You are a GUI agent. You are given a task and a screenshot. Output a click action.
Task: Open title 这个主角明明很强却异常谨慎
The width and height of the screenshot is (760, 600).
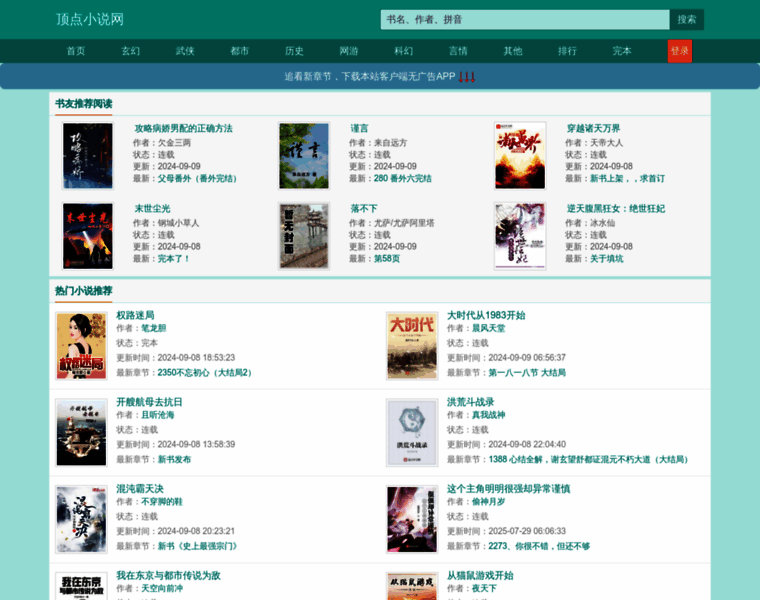pos(508,489)
